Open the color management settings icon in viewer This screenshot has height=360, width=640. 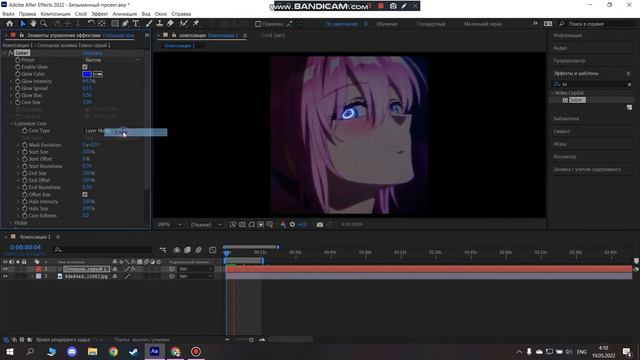pyautogui.click(x=283, y=224)
